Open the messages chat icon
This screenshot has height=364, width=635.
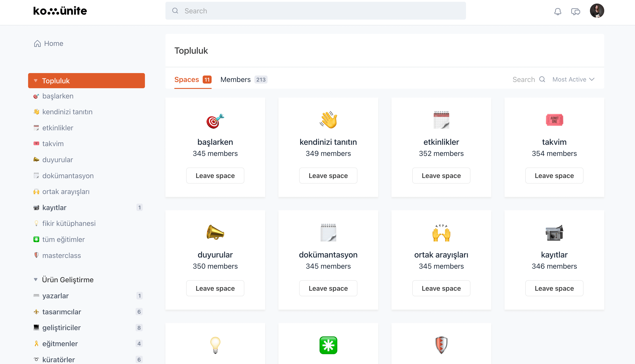click(575, 11)
